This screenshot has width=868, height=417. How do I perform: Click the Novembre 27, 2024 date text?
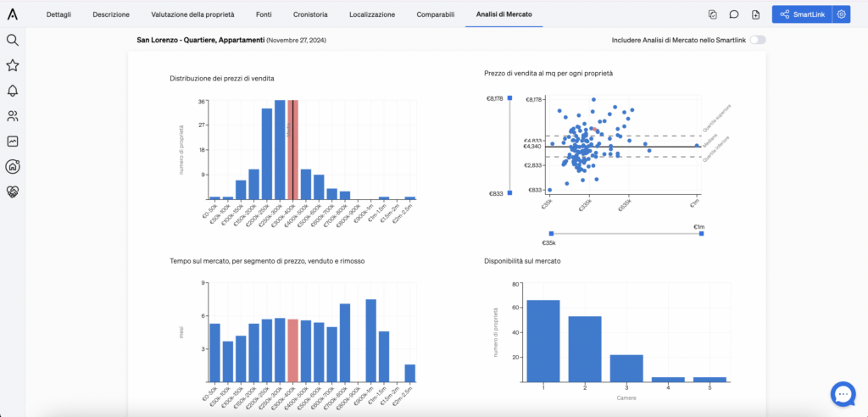click(x=297, y=41)
